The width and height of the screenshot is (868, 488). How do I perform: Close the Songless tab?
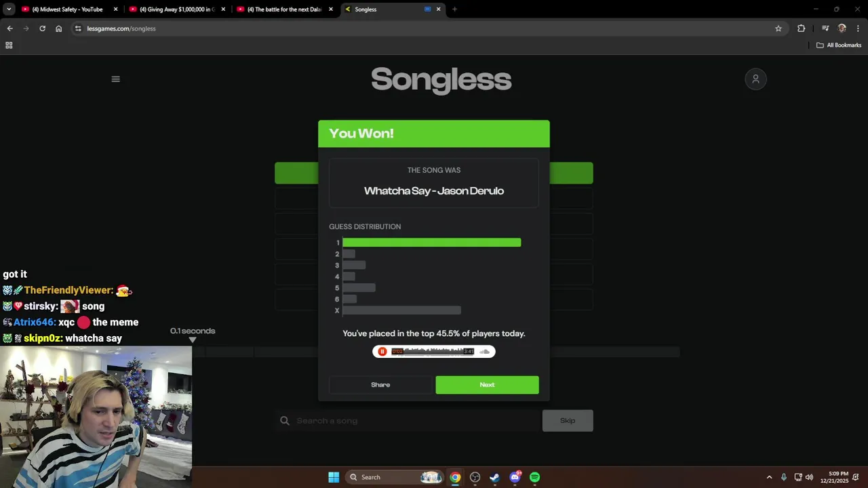(438, 9)
